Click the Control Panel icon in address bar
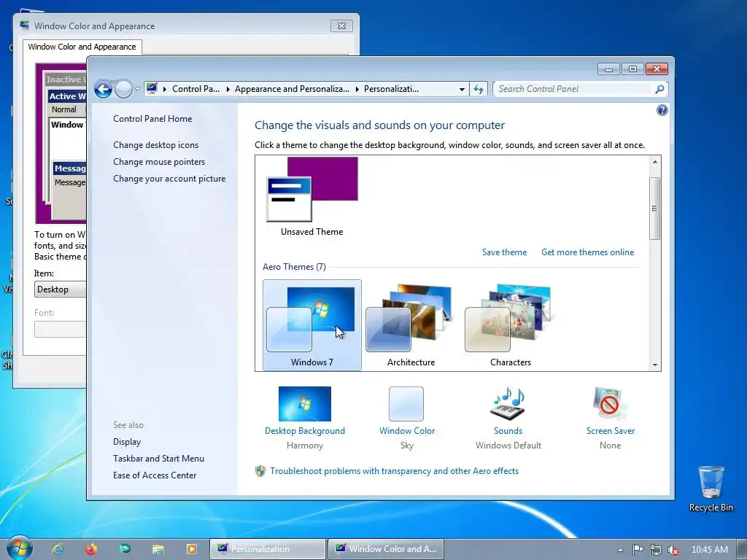The width and height of the screenshot is (747, 560). click(x=152, y=88)
